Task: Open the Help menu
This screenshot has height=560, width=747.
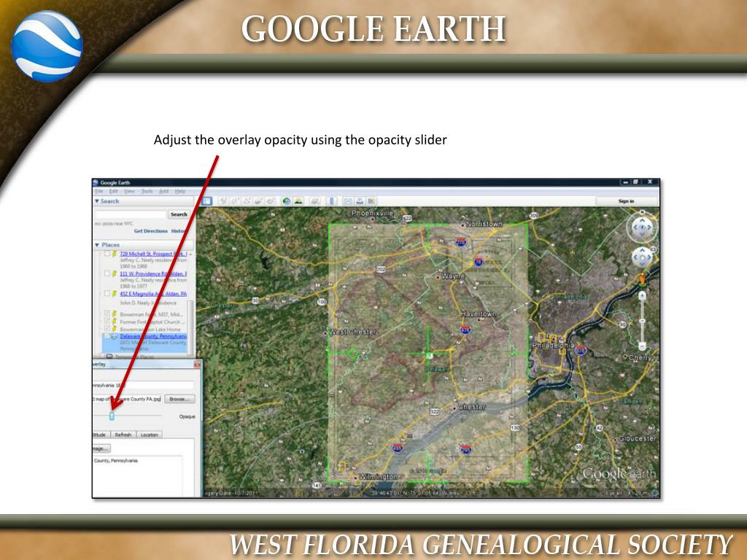Action: (180, 192)
